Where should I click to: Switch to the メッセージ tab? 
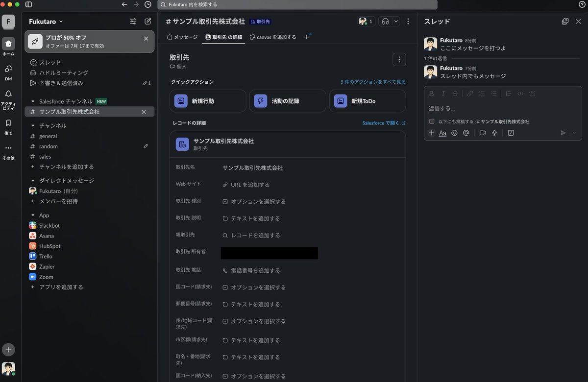tap(182, 37)
